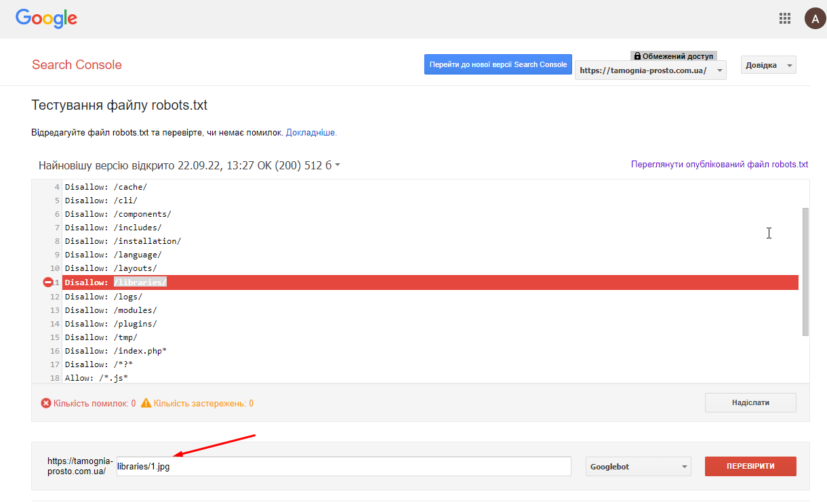Open the Google apps grid icon
827x504 pixels.
tap(785, 19)
